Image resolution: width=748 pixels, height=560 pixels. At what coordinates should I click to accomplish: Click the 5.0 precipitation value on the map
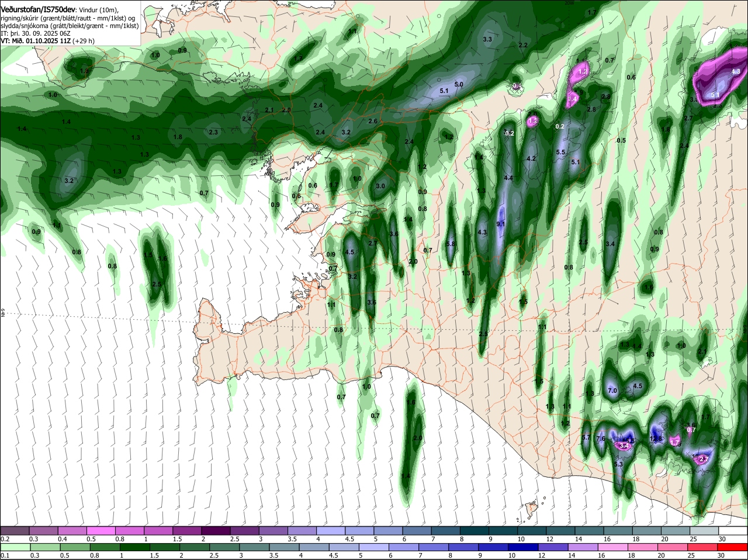(x=459, y=84)
